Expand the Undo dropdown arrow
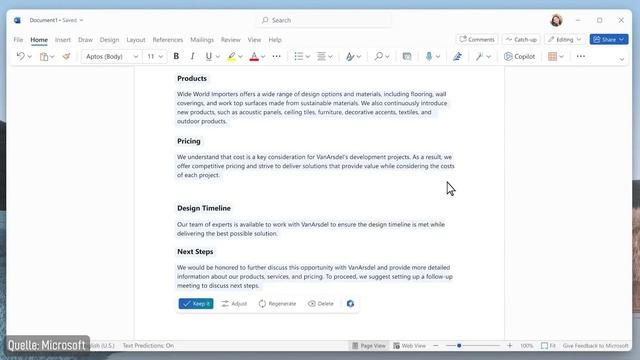Viewport: 640px width, 360px height. 29,57
